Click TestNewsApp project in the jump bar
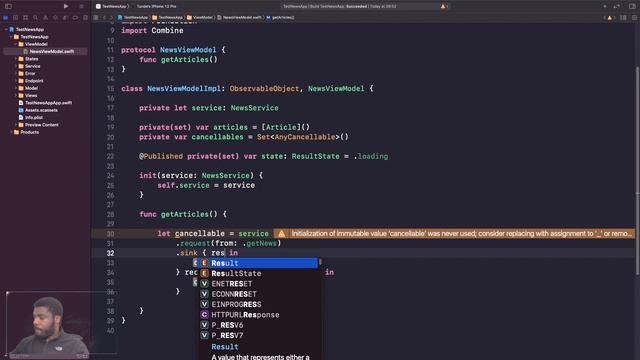Image resolution: width=640 pixels, height=360 pixels. pyautogui.click(x=133, y=18)
